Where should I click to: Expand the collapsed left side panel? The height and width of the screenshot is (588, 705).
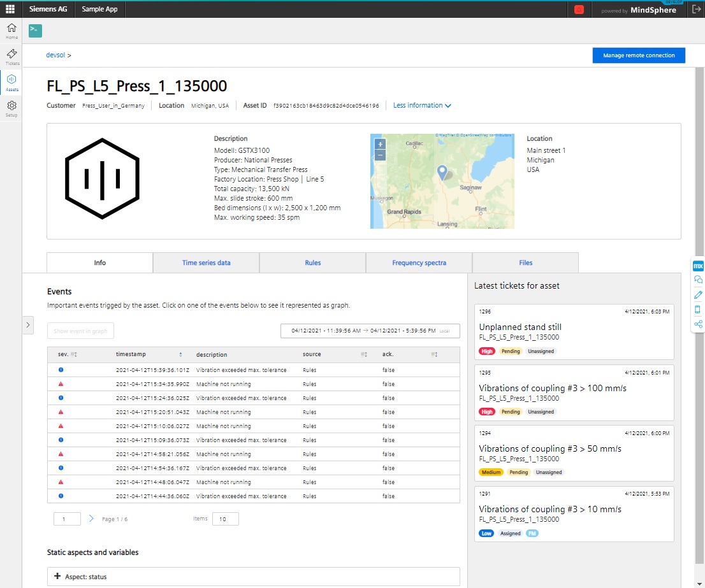pos(28,325)
